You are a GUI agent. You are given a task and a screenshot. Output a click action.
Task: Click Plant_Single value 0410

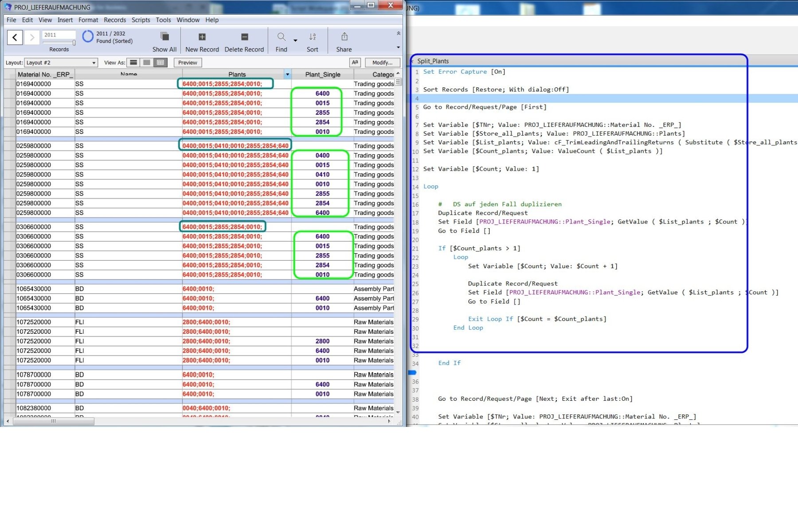(322, 175)
